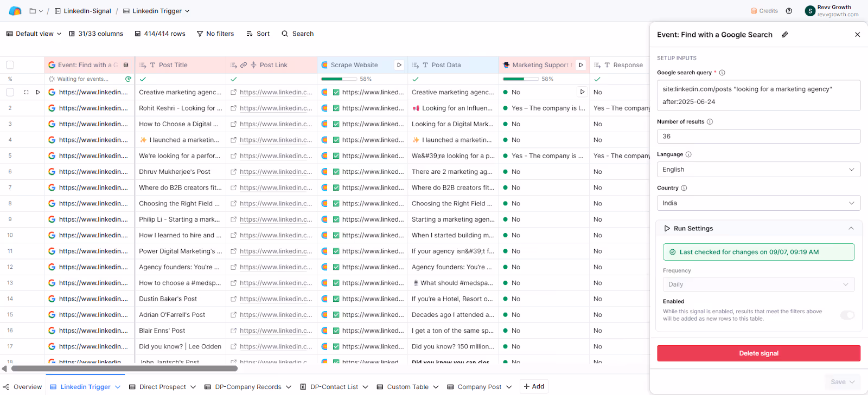This screenshot has height=395, width=868.
Task: Toggle Scrape Website checkbox in row 12
Action: pyautogui.click(x=336, y=267)
